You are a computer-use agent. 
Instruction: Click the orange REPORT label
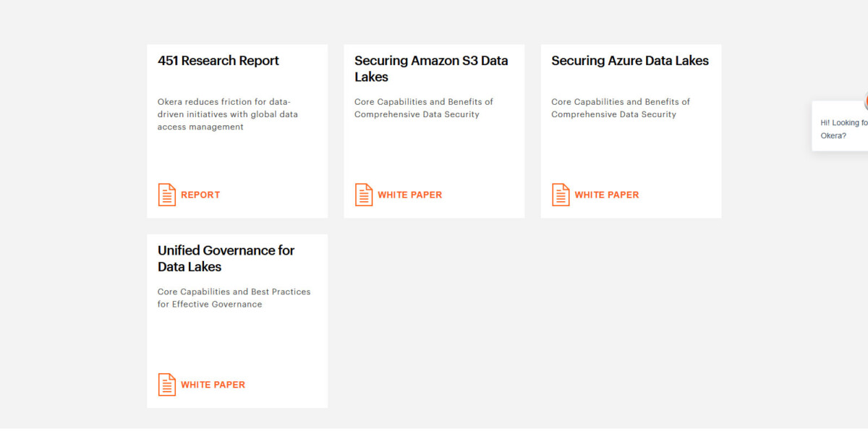point(200,195)
